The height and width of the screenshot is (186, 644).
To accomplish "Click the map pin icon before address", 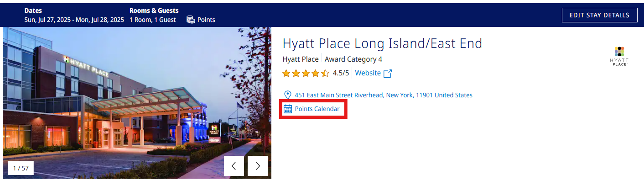I will 287,95.
